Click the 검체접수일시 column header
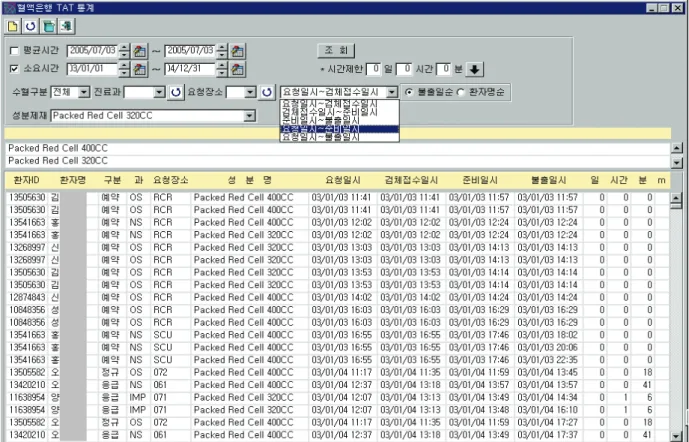Screen dimensions: 689x442 [x=411, y=180]
